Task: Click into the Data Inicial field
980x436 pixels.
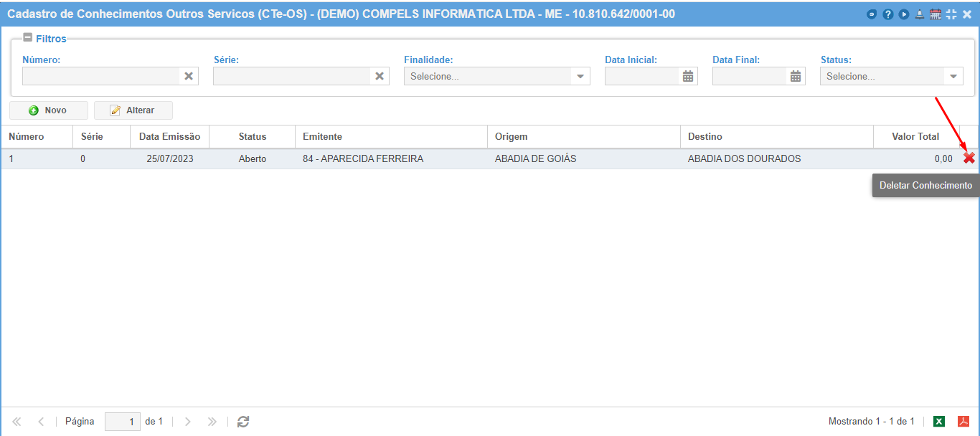Action: point(642,76)
